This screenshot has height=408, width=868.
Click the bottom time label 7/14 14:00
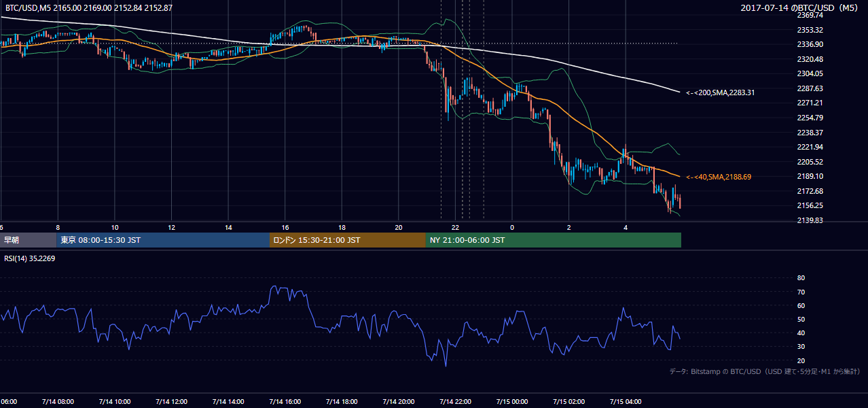[228, 402]
